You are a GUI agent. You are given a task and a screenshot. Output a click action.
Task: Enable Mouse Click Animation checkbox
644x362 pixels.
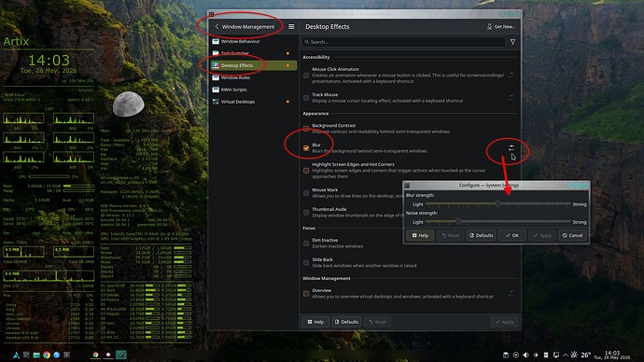coord(306,76)
